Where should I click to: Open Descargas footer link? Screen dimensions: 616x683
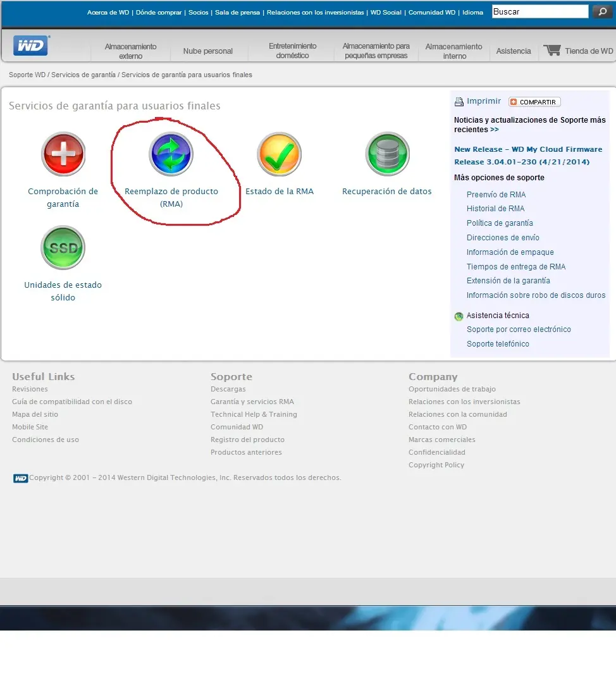228,389
